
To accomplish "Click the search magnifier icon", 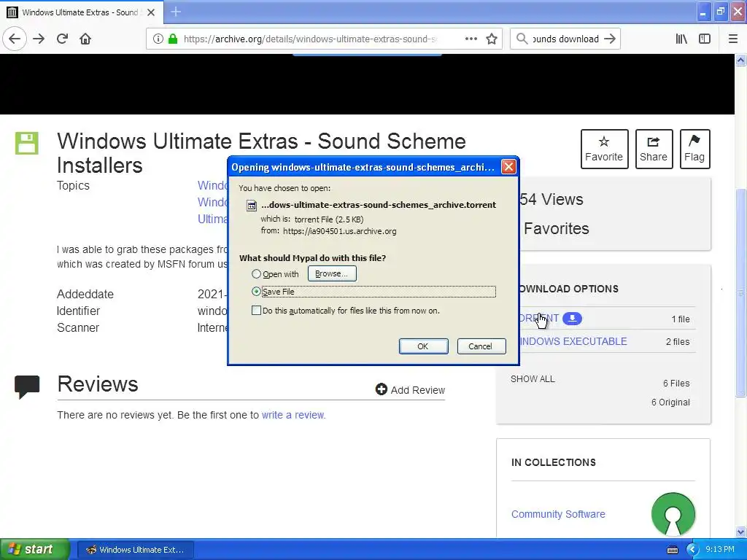I will coord(522,39).
